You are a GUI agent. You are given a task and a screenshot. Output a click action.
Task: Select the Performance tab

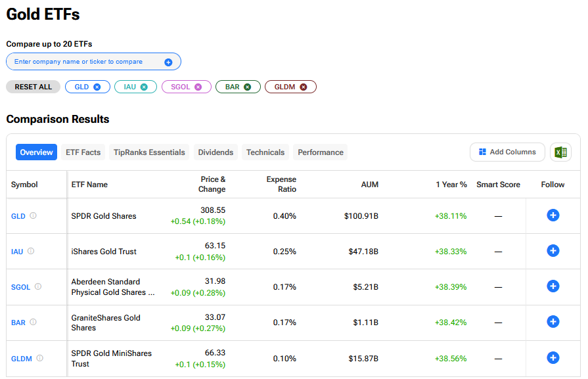321,152
